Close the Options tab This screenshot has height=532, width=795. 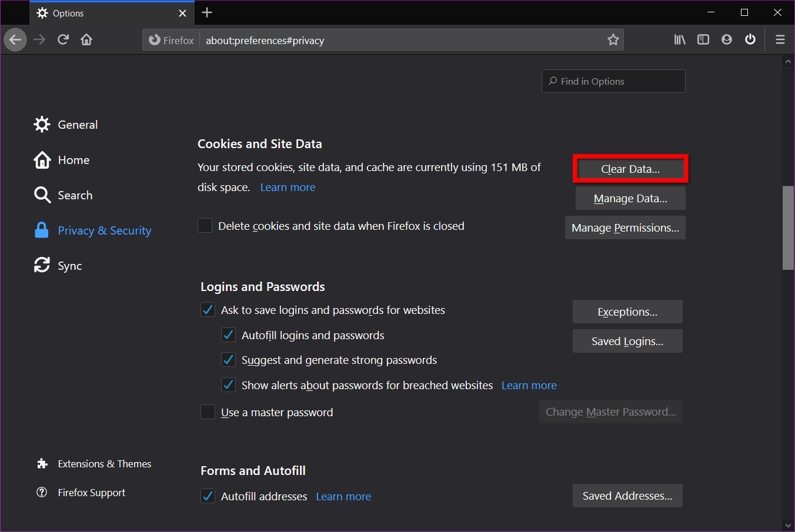(182, 13)
